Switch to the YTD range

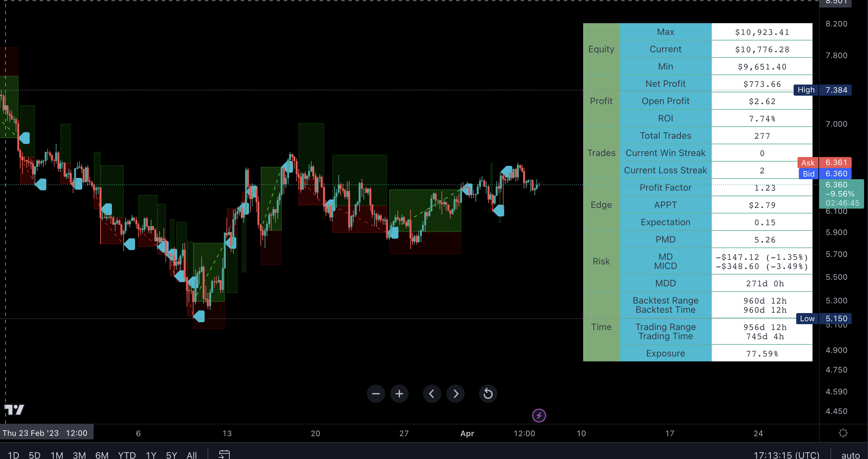pyautogui.click(x=127, y=455)
